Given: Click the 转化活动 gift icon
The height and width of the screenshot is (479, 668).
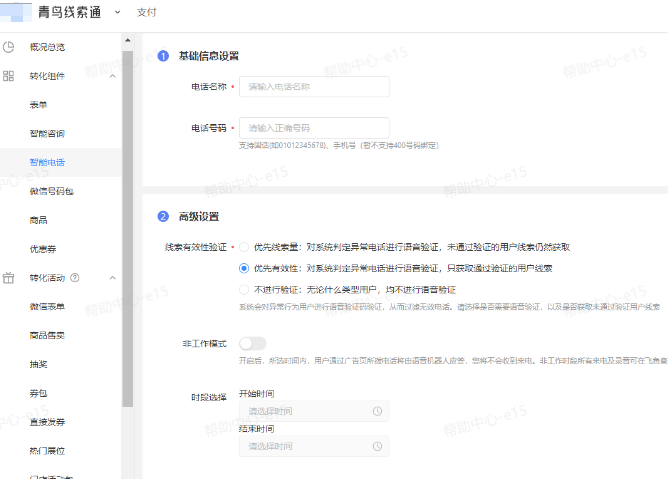Looking at the screenshot, I should click(x=8, y=278).
